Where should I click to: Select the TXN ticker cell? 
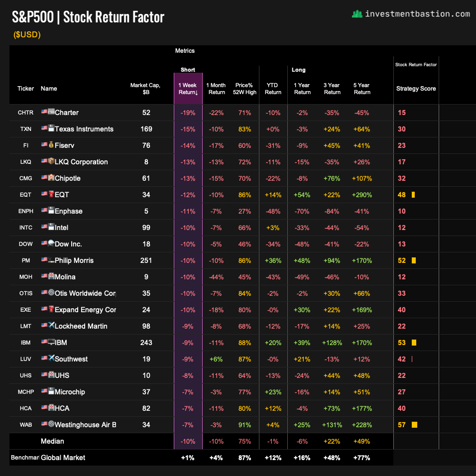click(x=25, y=129)
